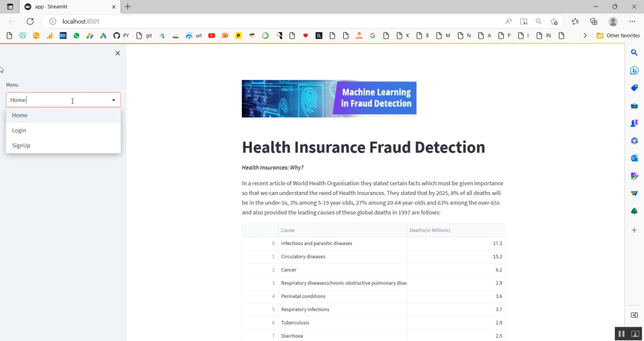Open the Shopping sidebar panel

634,88
